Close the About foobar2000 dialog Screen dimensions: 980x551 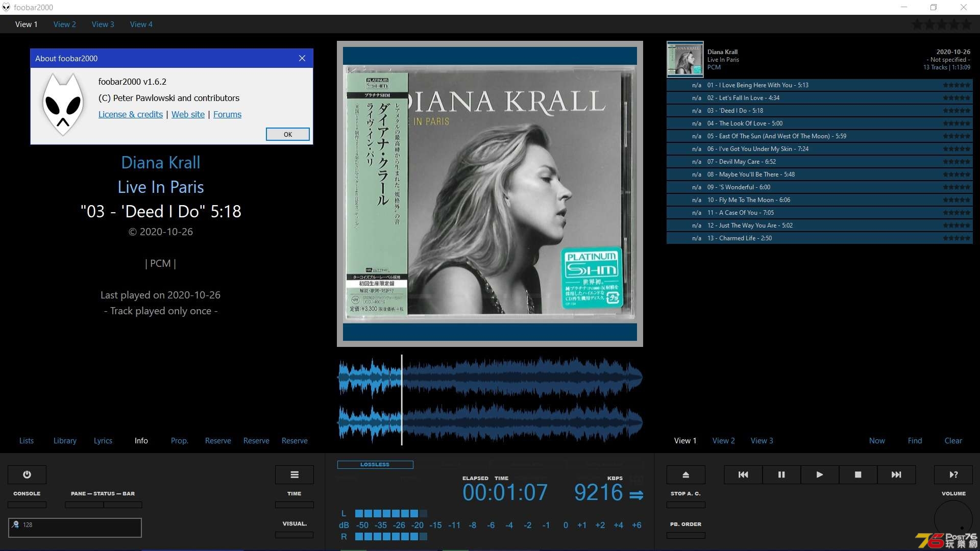[x=302, y=58]
